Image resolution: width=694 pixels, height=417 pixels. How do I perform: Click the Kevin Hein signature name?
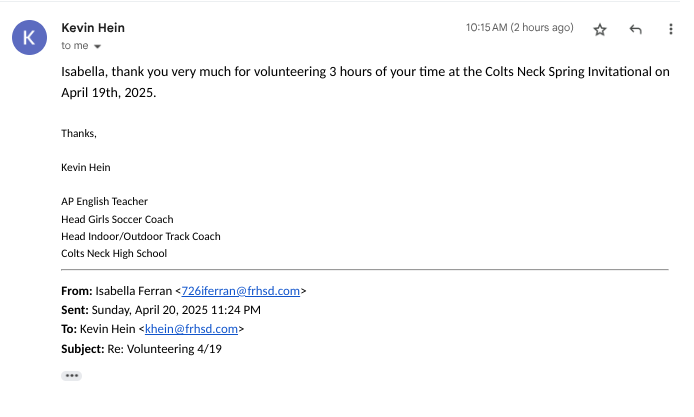click(x=86, y=167)
